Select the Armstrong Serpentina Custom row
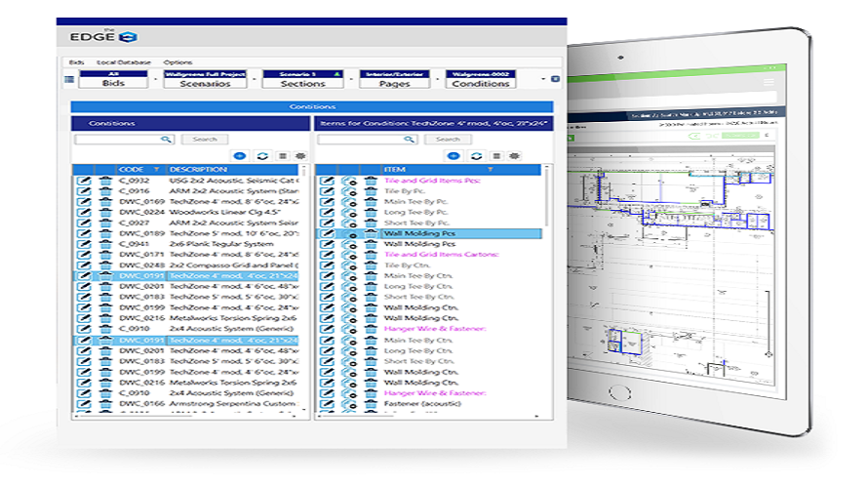The width and height of the screenshot is (868, 488). 186,404
